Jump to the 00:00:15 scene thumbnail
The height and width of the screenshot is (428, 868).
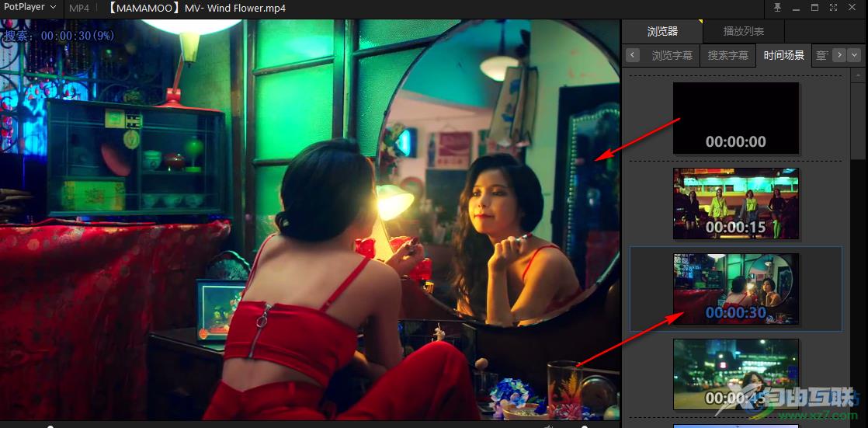click(x=736, y=204)
